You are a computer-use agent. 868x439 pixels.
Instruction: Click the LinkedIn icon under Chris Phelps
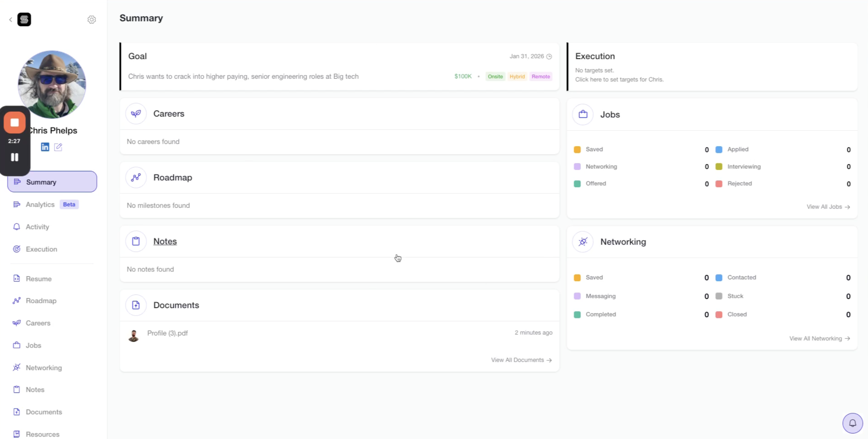pyautogui.click(x=45, y=147)
